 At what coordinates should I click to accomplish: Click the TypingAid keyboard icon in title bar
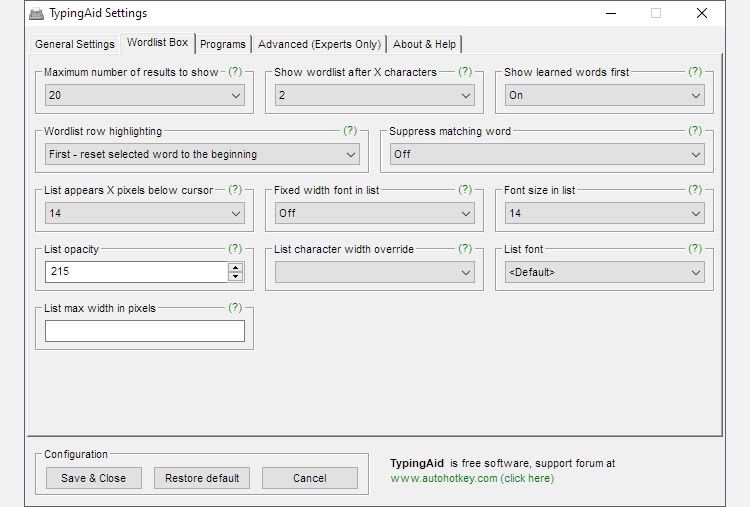(x=37, y=14)
